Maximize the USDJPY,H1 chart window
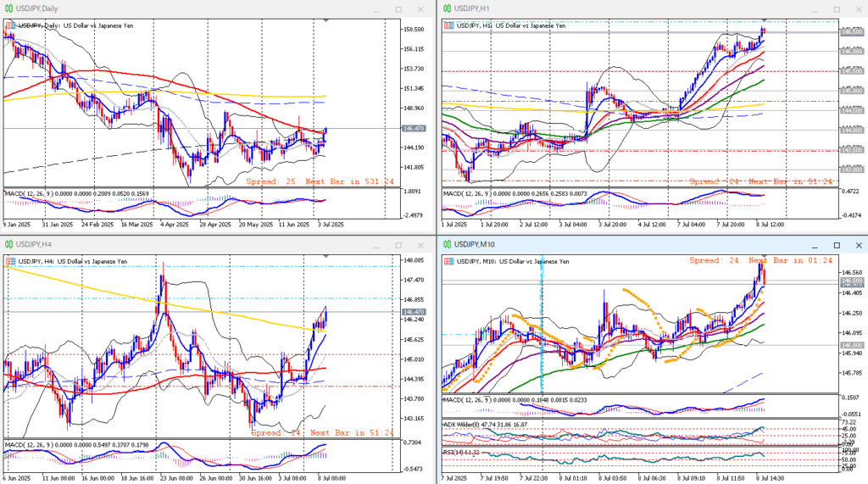This screenshot has height=484, width=868. tap(837, 9)
